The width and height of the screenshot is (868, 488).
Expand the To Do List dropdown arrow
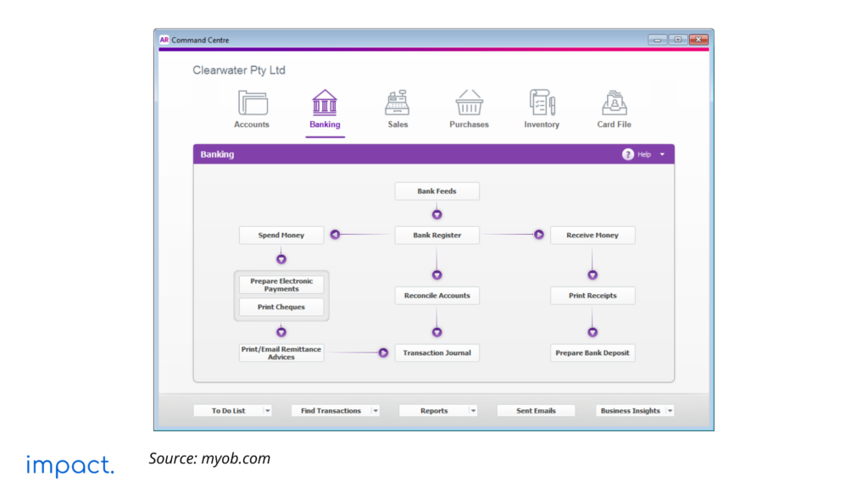[267, 411]
